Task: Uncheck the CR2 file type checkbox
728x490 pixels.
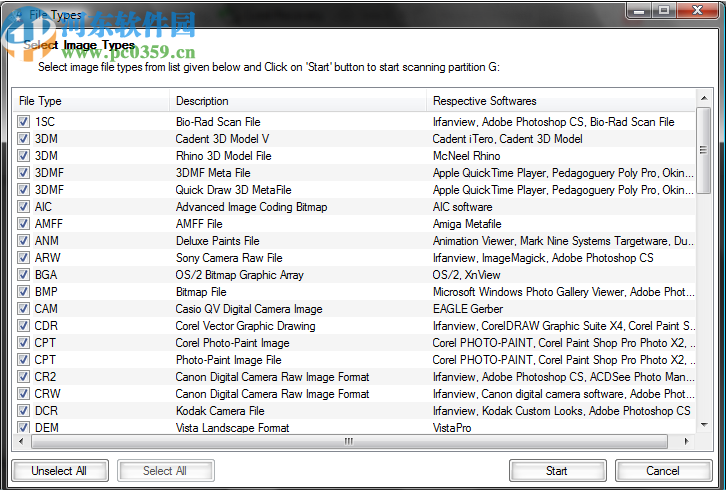Action: point(23,377)
